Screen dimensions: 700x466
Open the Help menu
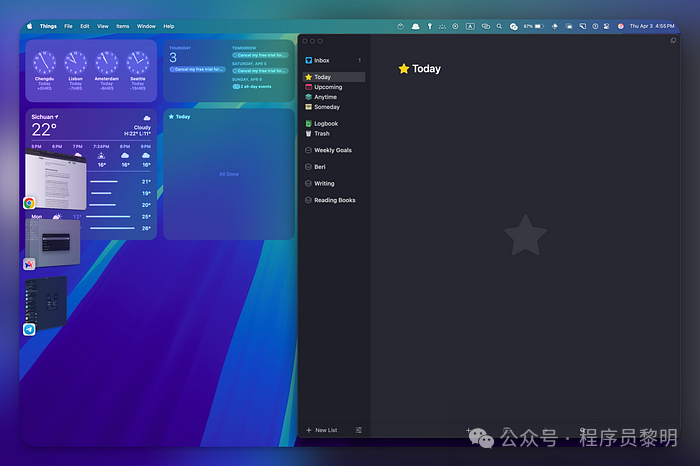[x=169, y=26]
